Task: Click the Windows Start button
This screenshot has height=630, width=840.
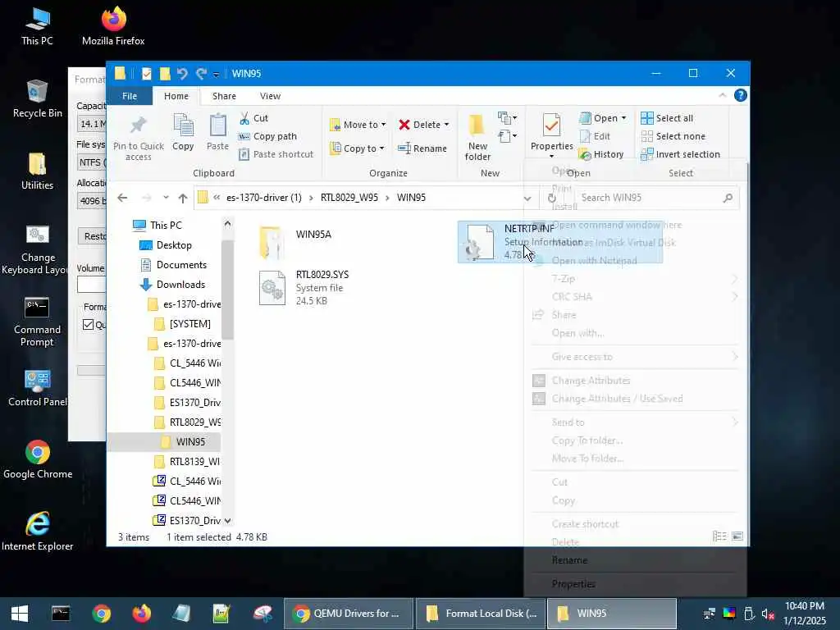Action: pos(20,614)
